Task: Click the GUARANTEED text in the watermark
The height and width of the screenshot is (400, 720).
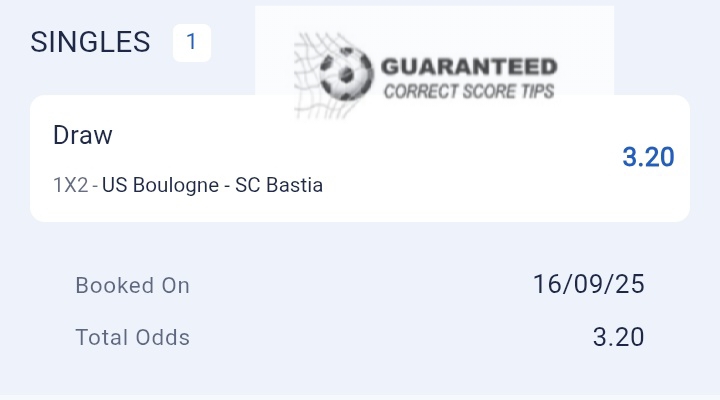Action: pos(468,68)
